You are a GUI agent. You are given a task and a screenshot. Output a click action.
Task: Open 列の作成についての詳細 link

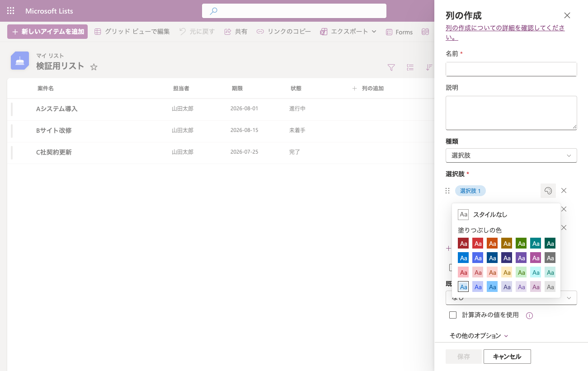(505, 32)
